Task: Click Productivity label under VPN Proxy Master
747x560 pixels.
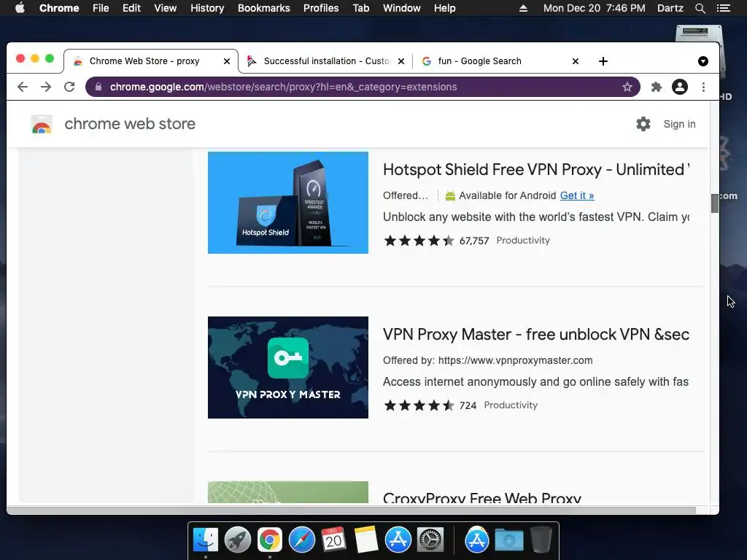Action: point(511,405)
